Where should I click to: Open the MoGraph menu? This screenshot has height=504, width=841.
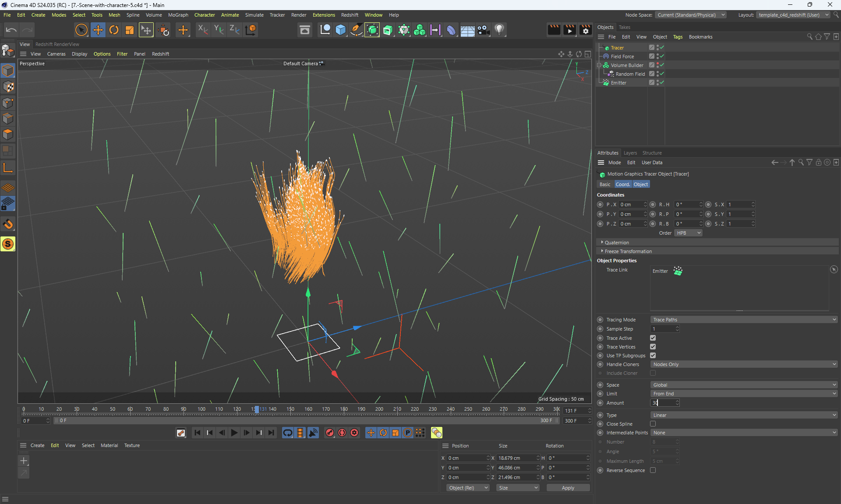point(178,15)
